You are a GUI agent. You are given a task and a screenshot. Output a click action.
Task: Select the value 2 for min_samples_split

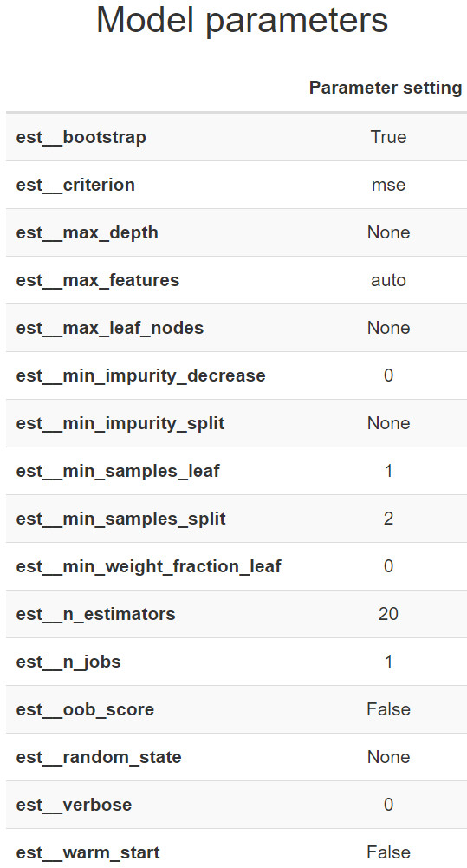(388, 519)
